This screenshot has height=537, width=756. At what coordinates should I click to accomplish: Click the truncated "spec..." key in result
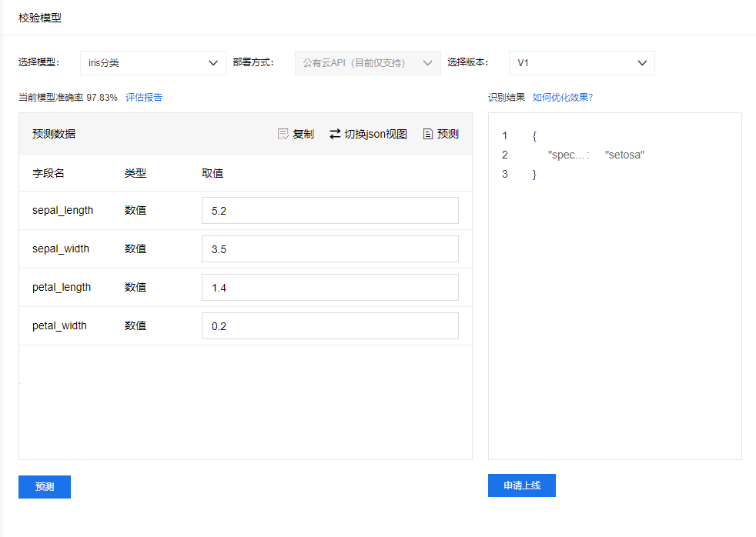tap(568, 155)
